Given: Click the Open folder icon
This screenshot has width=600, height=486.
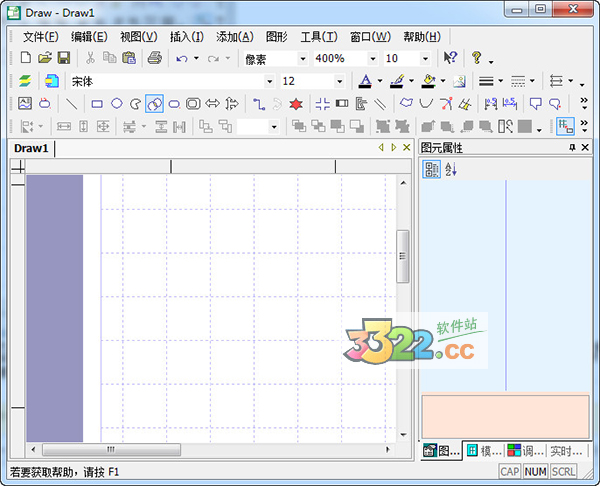Looking at the screenshot, I should coord(45,59).
